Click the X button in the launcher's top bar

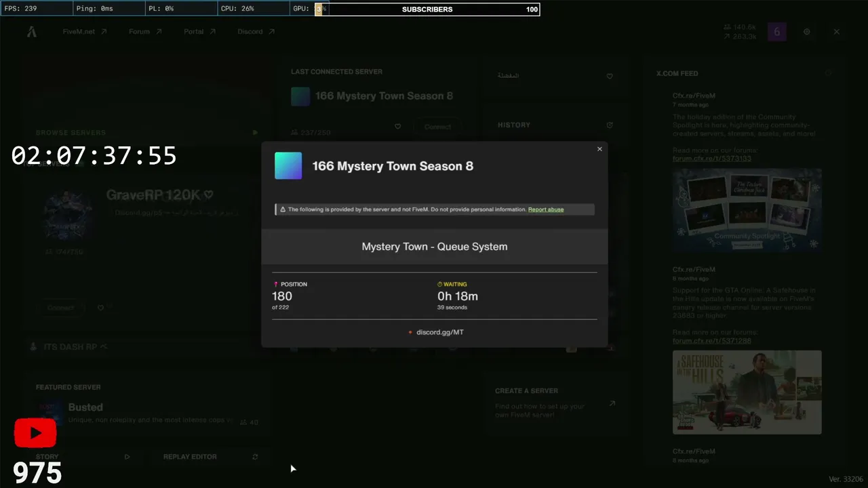tap(837, 32)
